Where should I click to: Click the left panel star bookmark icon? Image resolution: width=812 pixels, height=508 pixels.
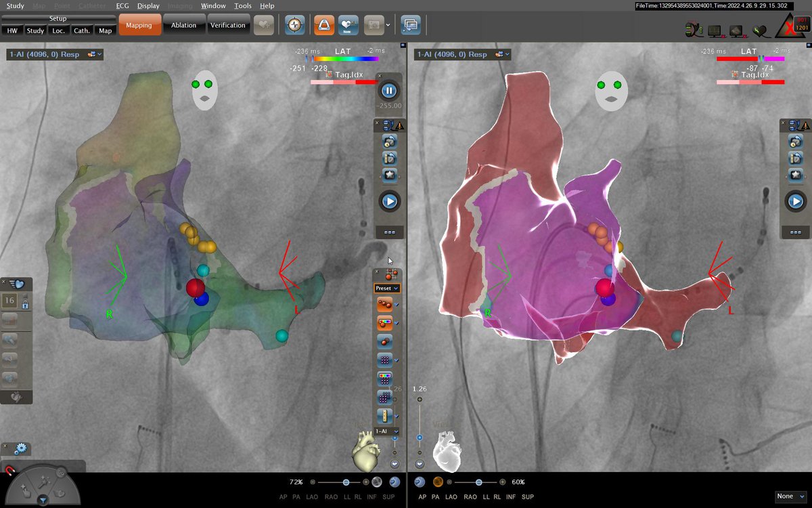pyautogui.click(x=389, y=175)
